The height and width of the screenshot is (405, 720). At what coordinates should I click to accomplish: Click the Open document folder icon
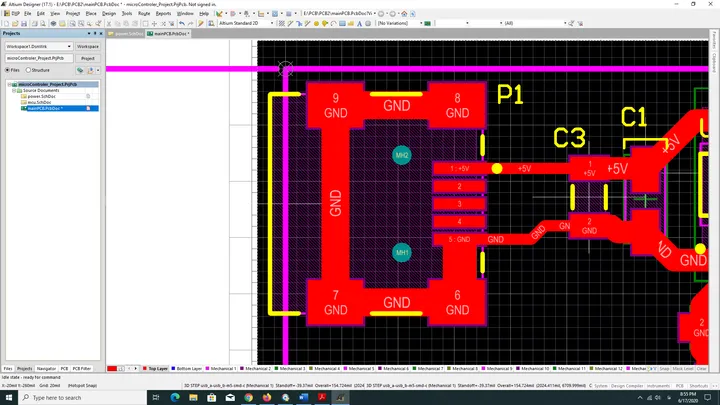[x=15, y=23]
